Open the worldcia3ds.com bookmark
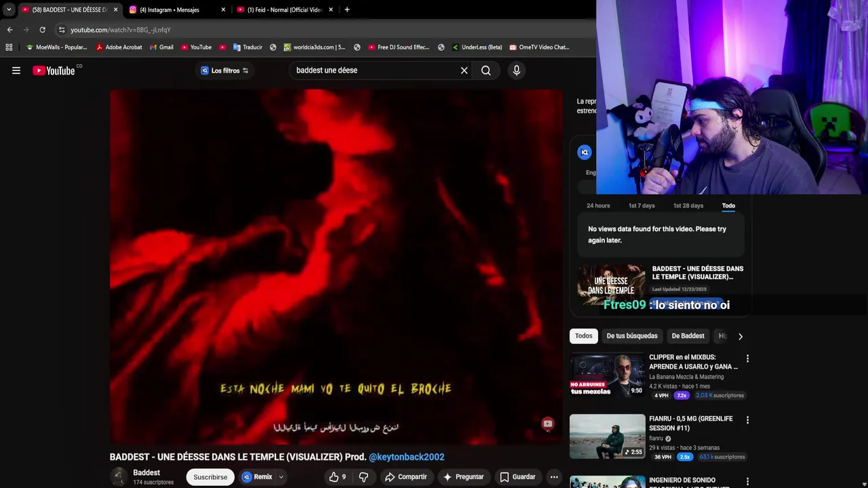Image resolution: width=868 pixels, height=488 pixels. click(314, 47)
